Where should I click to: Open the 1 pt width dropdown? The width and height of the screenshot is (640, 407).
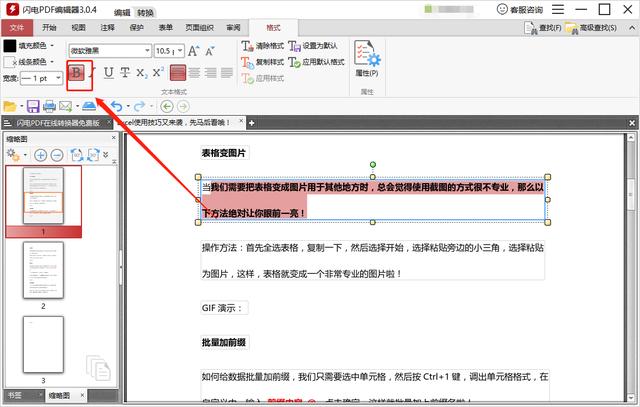[58, 78]
